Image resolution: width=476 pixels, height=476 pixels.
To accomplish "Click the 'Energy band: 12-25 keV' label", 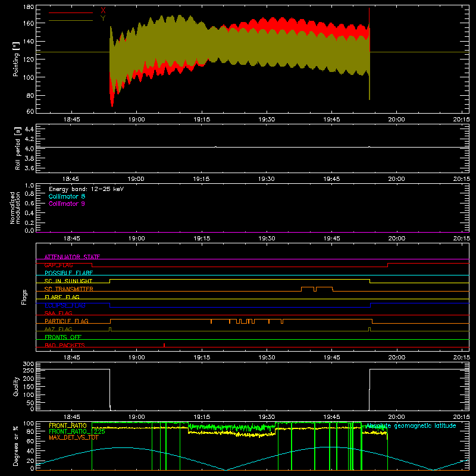I will [86, 189].
